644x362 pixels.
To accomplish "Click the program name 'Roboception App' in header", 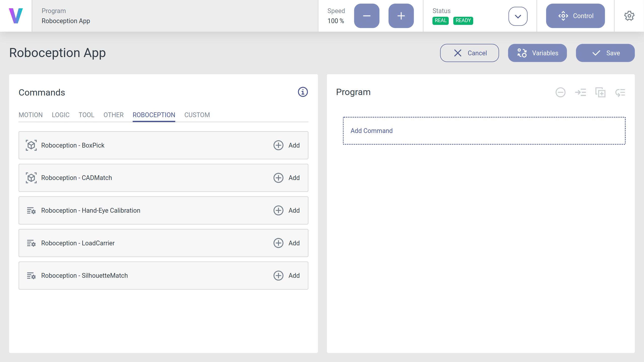I will point(66,21).
